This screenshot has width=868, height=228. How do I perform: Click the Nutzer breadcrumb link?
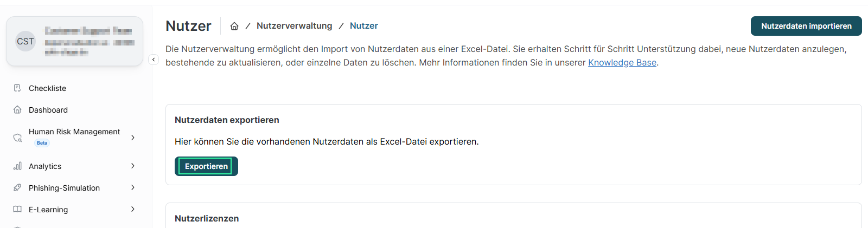click(363, 26)
